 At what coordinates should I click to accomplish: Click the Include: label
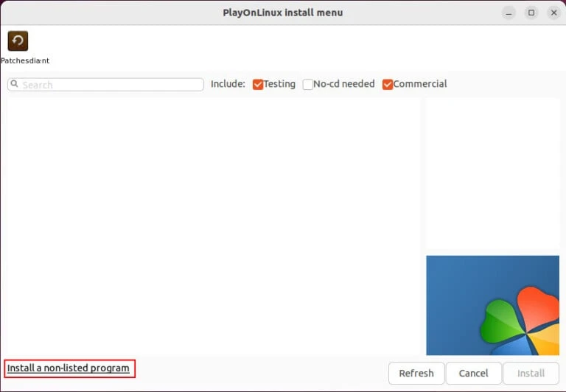(x=228, y=84)
